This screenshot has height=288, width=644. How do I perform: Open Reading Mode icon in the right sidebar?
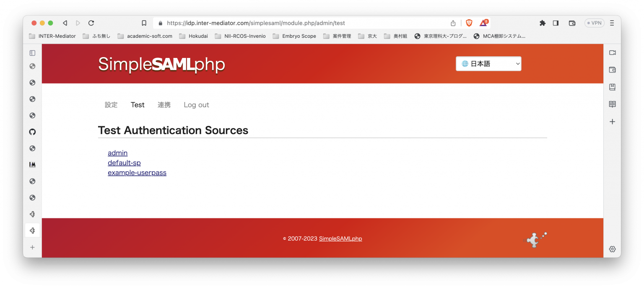[612, 104]
